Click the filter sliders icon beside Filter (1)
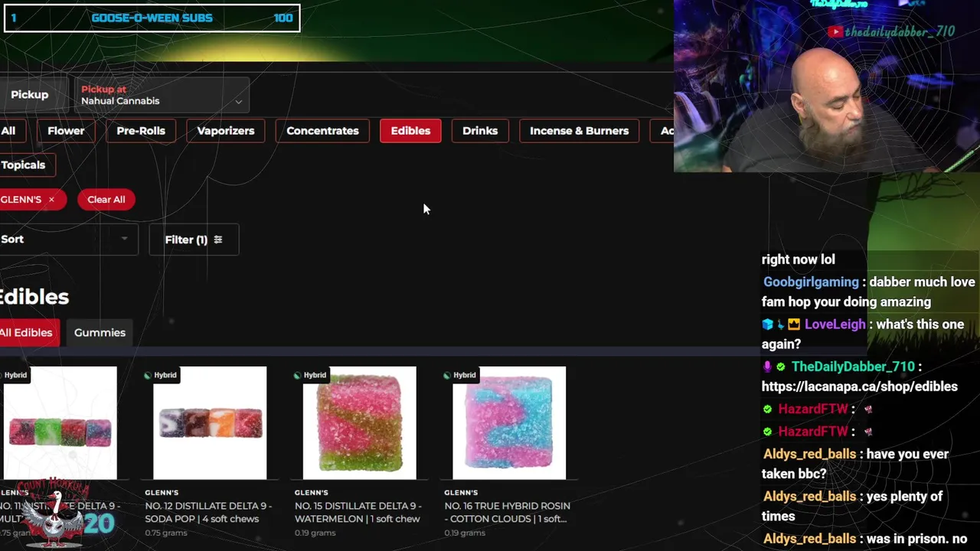Viewport: 980px width, 551px height. point(218,240)
